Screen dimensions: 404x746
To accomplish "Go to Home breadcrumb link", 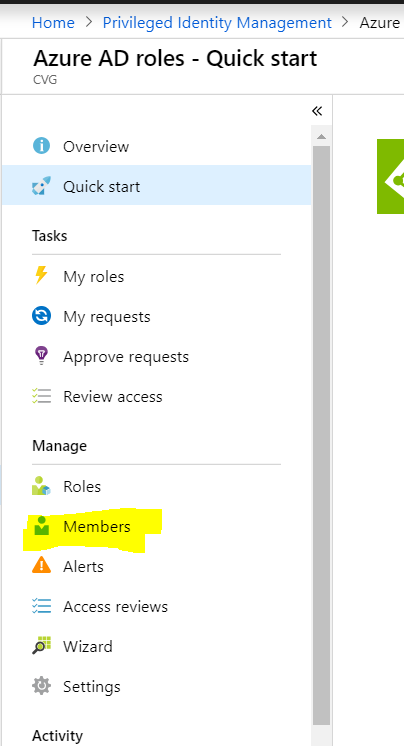I will point(53,22).
